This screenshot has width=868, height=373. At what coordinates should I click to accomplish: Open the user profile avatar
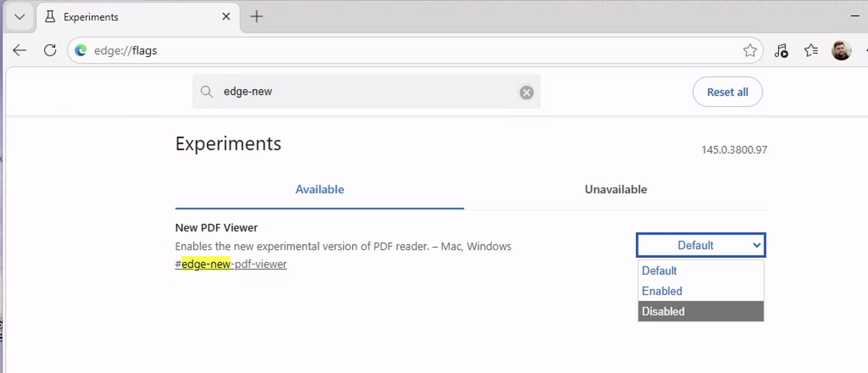coord(841,50)
